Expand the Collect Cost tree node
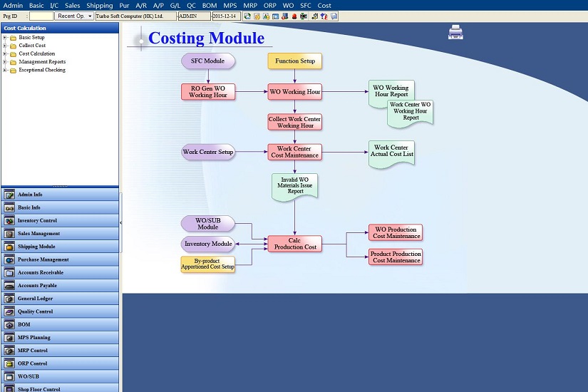The width and height of the screenshot is (588, 392). 5,46
